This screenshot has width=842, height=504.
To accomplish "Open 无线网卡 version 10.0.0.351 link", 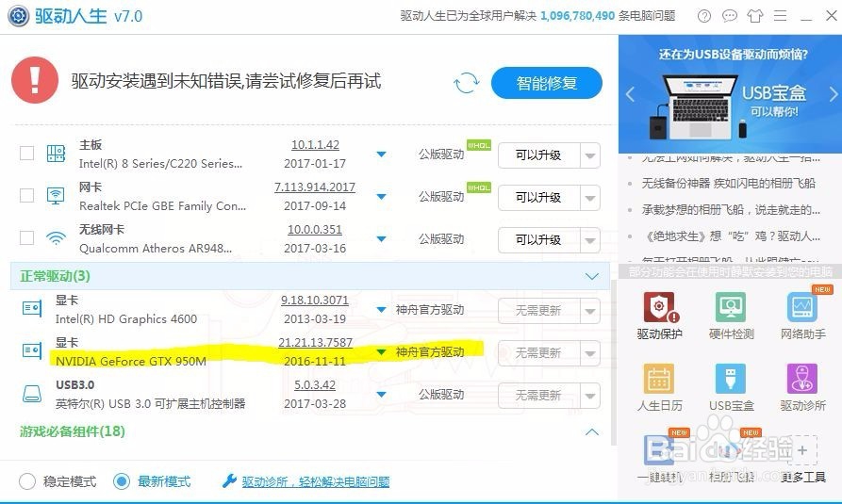I will (315, 230).
